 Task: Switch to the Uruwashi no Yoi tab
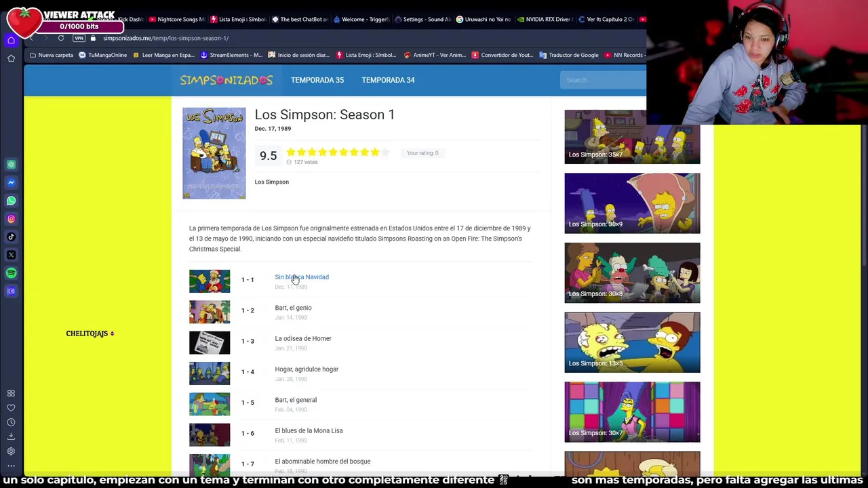pos(484,19)
